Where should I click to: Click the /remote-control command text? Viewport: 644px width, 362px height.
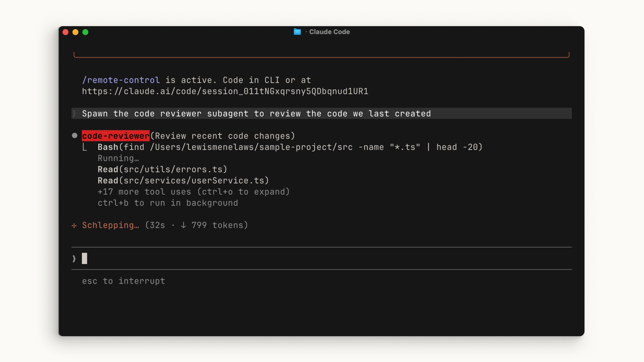(121, 80)
